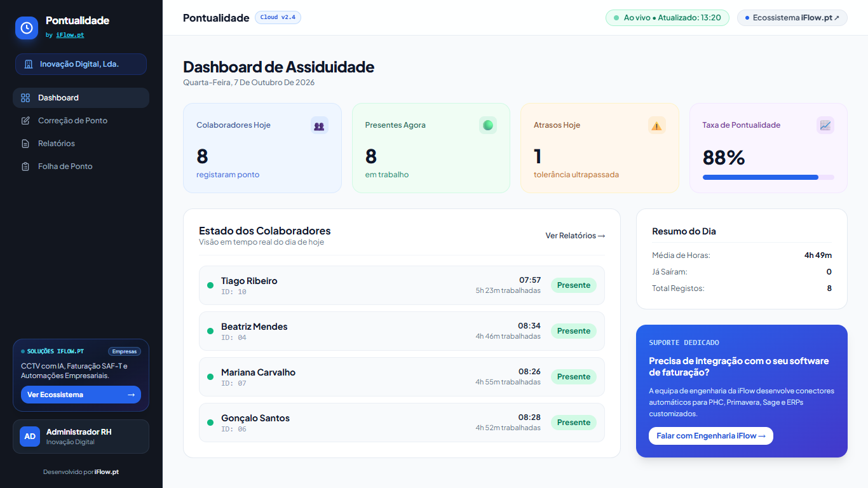Click the Presente badge for Gonçalo Santos
This screenshot has width=868, height=488.
coord(574,423)
